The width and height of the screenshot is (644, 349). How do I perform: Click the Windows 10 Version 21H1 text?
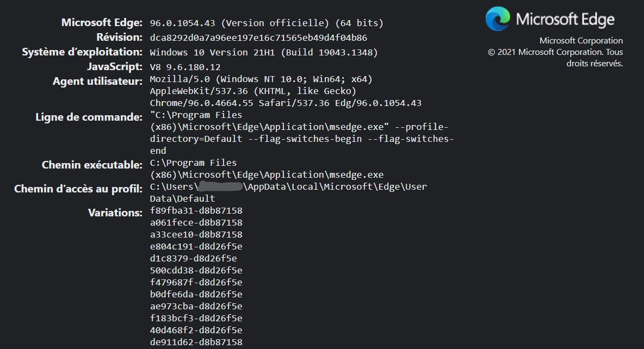coord(212,53)
